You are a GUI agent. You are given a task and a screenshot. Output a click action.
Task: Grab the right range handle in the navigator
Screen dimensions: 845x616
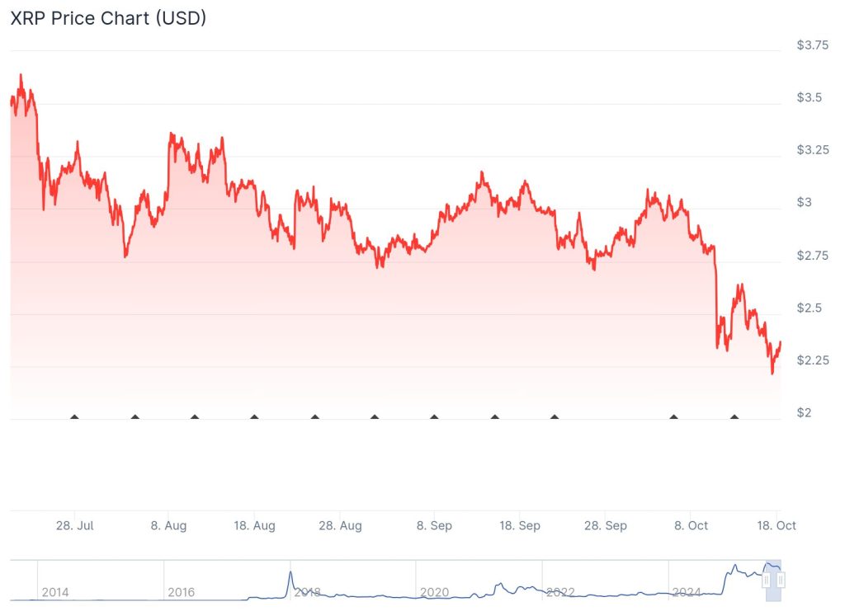tap(781, 581)
